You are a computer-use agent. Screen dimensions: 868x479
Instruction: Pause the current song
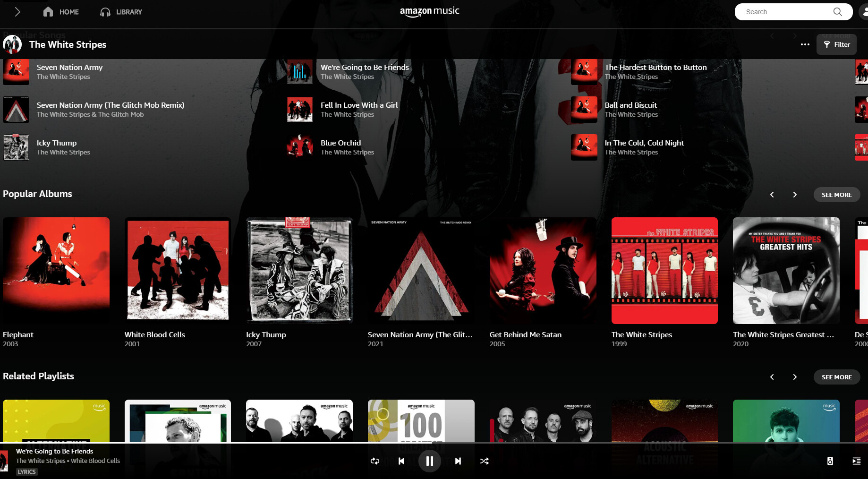(x=430, y=461)
